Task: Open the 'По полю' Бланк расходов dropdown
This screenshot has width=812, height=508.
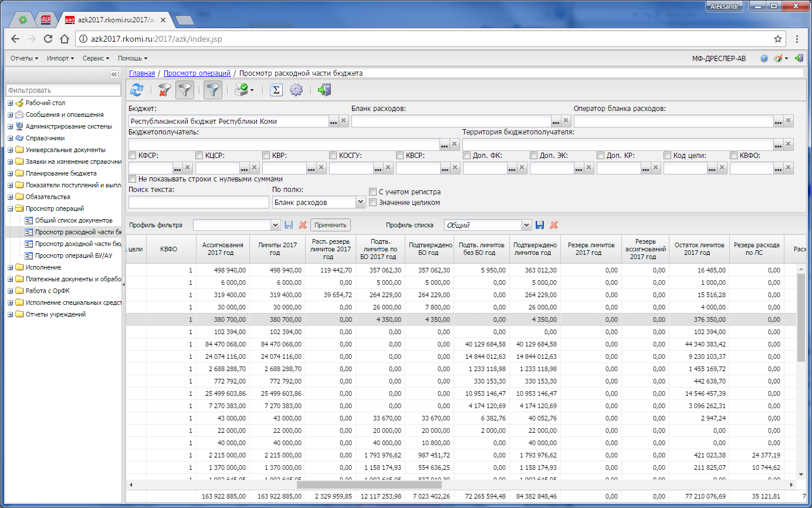Action: coord(360,202)
